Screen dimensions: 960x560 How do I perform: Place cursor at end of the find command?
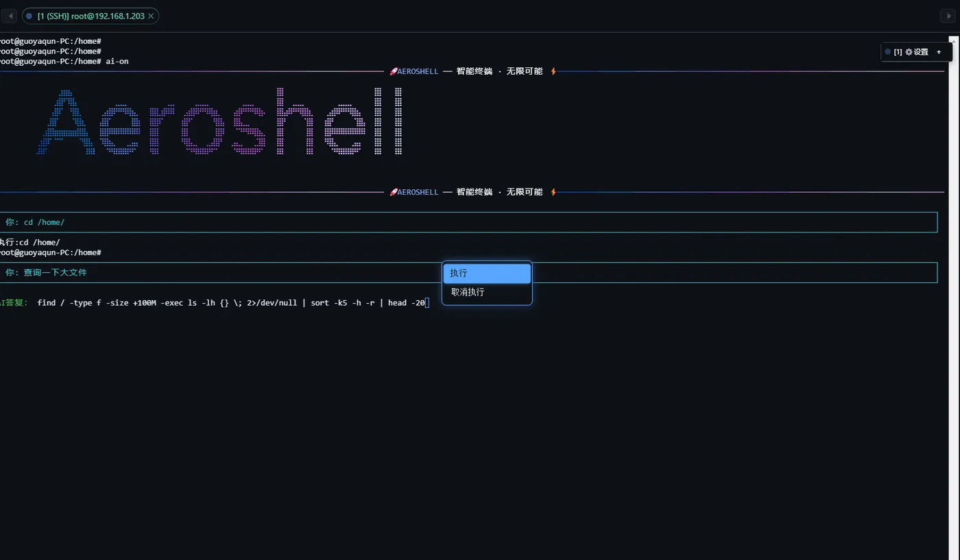click(x=427, y=303)
